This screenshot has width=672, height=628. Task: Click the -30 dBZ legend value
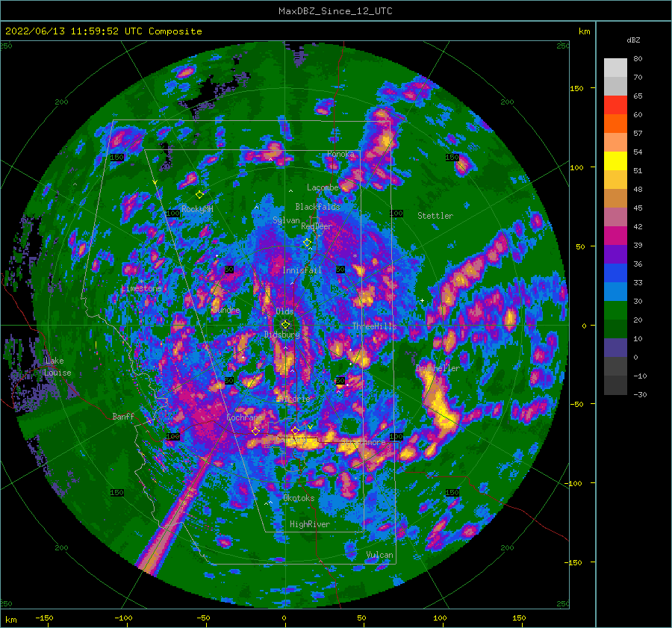(x=640, y=395)
